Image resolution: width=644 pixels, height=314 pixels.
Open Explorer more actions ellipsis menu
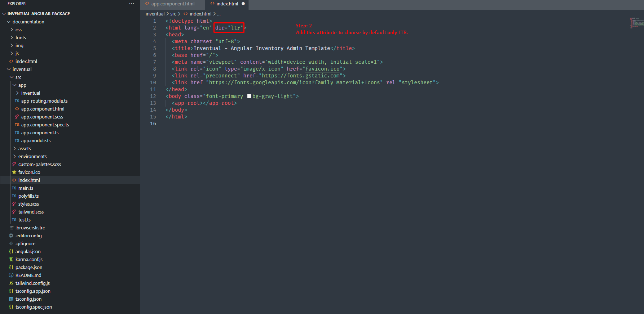pyautogui.click(x=132, y=4)
